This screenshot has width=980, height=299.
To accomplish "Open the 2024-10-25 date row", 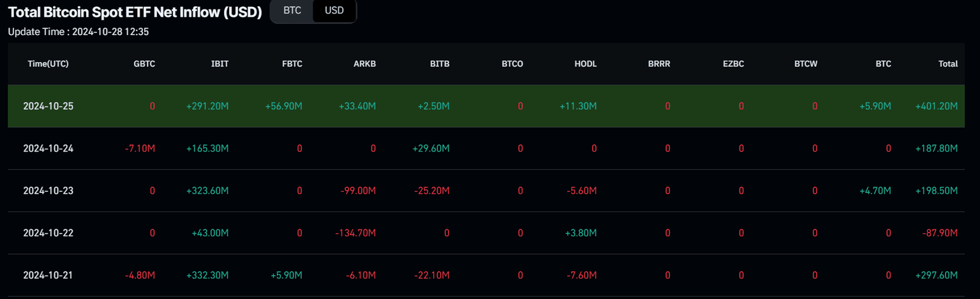I will click(48, 106).
